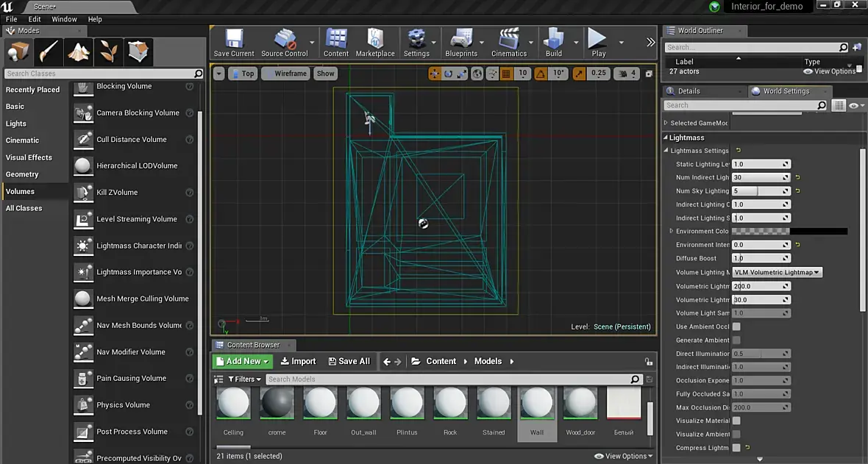Open the Marketplace from the toolbar

[375, 43]
